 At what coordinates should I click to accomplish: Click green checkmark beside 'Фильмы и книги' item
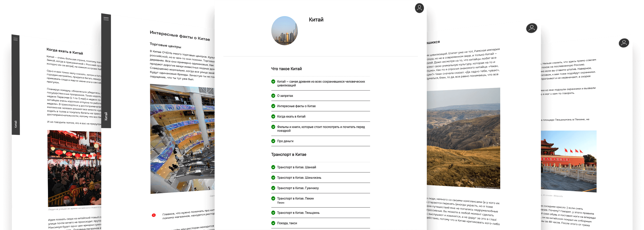(273, 127)
